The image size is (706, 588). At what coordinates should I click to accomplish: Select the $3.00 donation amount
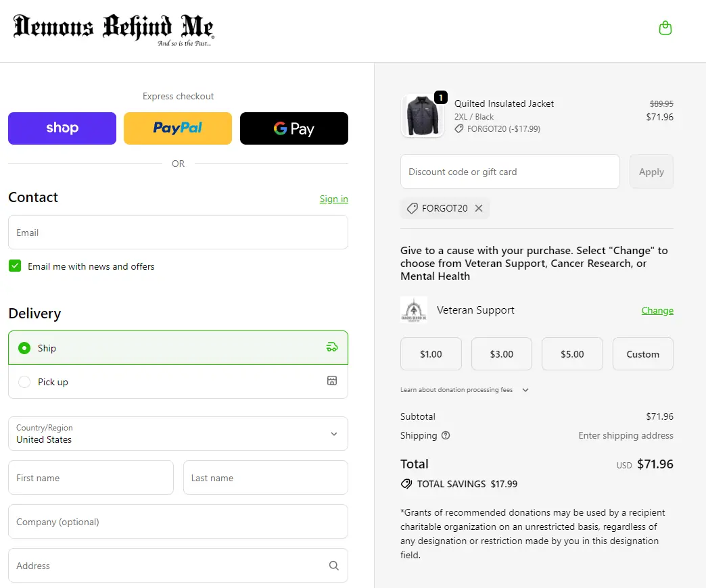(x=502, y=354)
